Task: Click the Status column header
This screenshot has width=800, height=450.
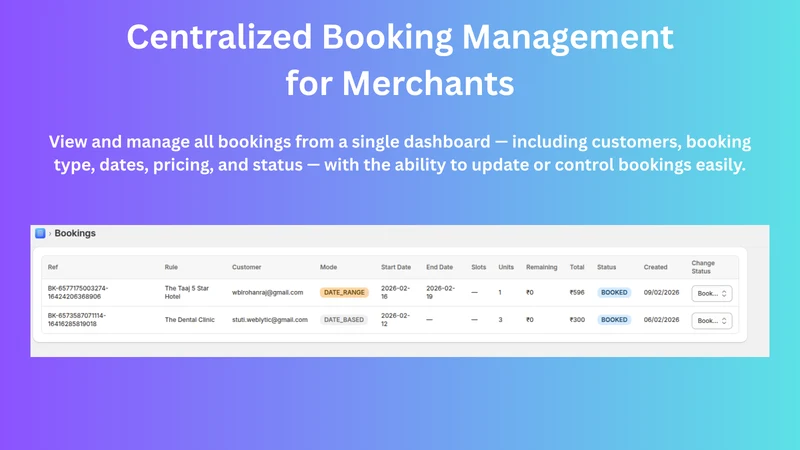Action: (x=607, y=267)
